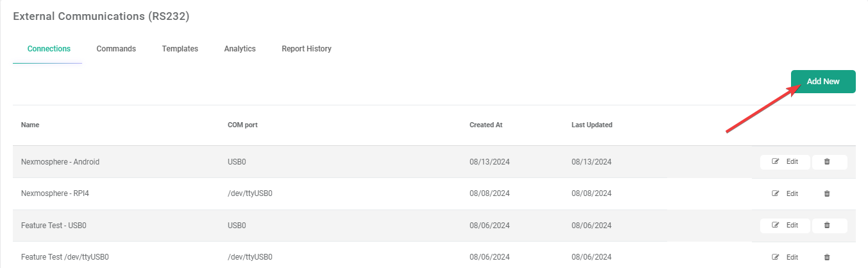Edit the Nexmosphere - Android connection
Viewport: 868px width, 268px height.
pyautogui.click(x=785, y=162)
